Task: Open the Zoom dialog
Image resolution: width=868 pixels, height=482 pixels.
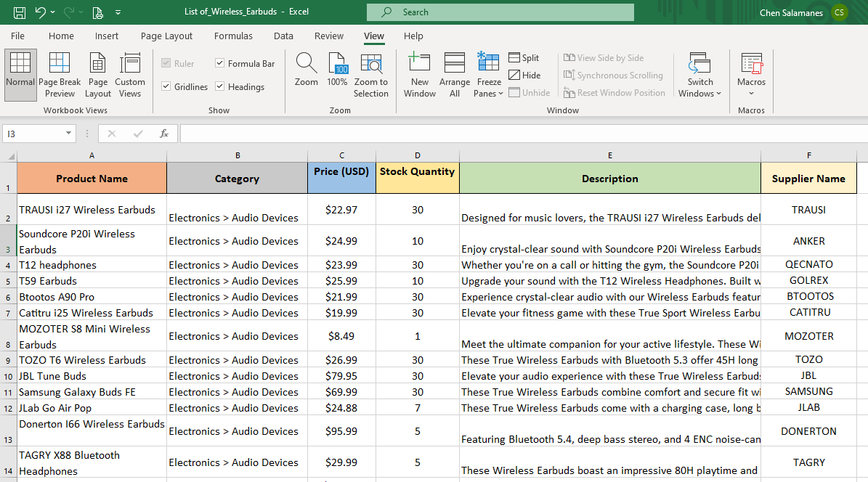Action: coord(306,70)
